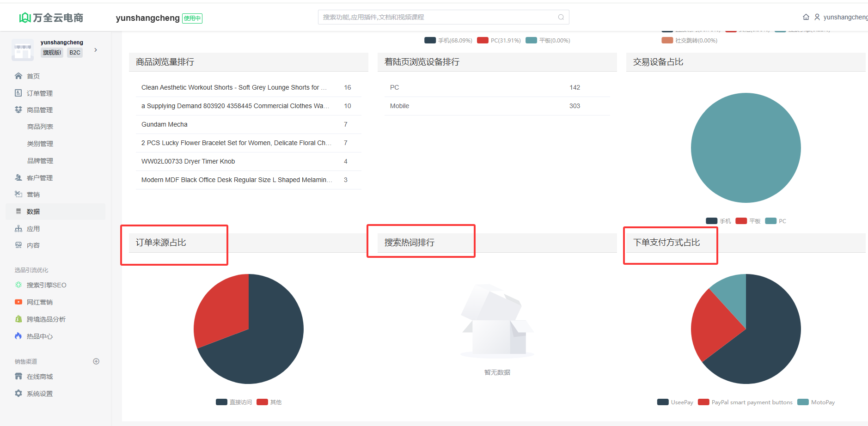Click the home icon in top bar
The image size is (868, 426).
point(806,17)
